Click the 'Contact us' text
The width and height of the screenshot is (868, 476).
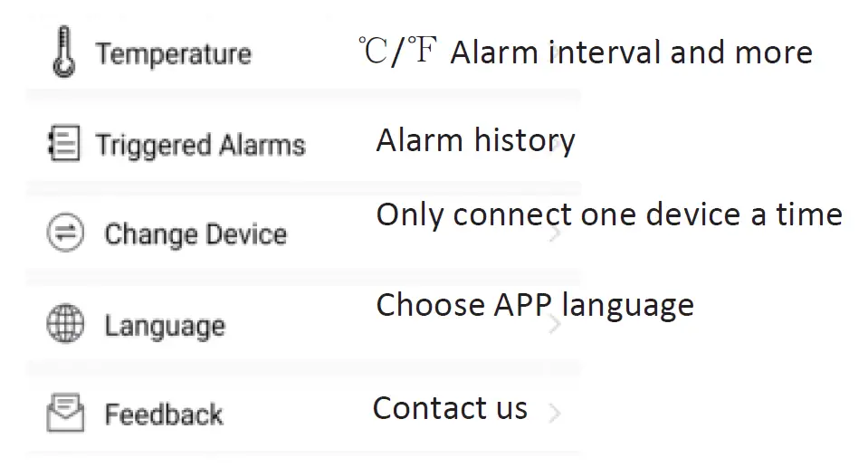pos(450,408)
